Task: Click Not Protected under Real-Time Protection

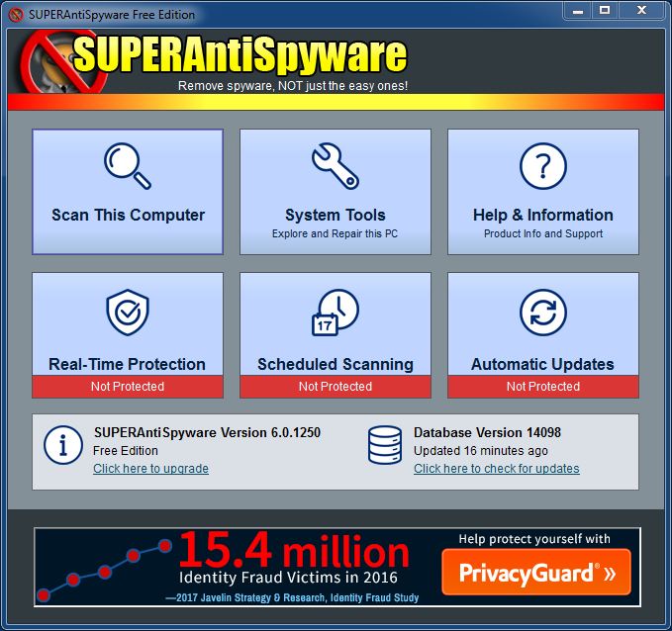Action: (128, 387)
